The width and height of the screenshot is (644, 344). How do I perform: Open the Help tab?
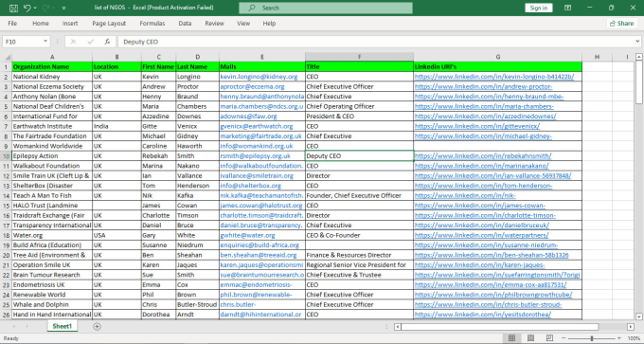point(269,24)
